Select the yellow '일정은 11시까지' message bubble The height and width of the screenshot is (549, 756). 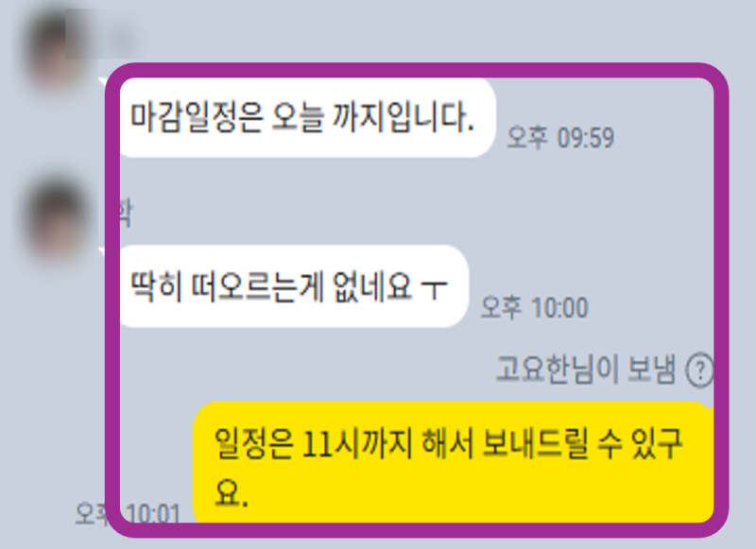click(x=454, y=462)
